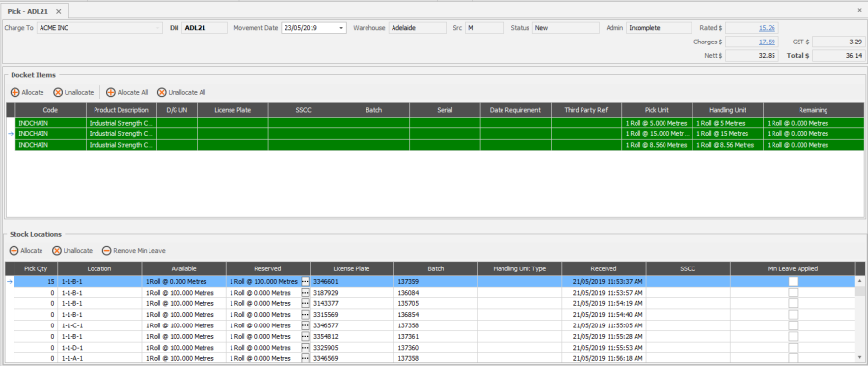This screenshot has width=868, height=366.
Task: Toggle Min Leave Applied for plate 3346577
Action: coord(794,325)
